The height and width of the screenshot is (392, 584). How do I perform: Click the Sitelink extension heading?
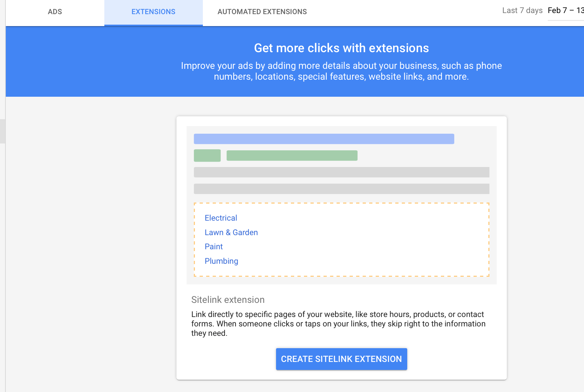228,300
